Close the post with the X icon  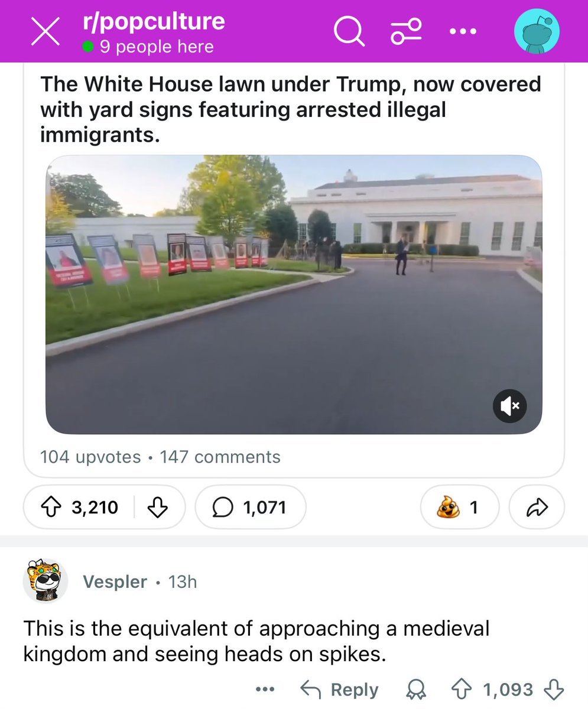pyautogui.click(x=45, y=32)
